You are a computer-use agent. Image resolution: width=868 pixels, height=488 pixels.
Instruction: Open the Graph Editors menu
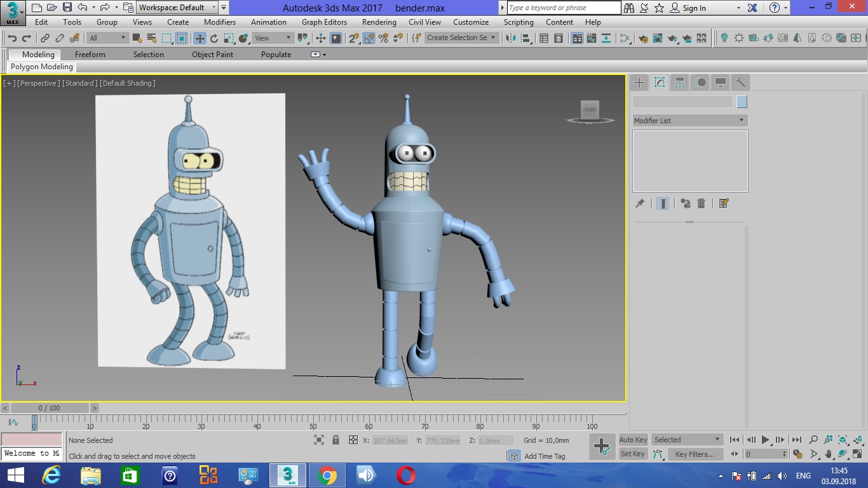pyautogui.click(x=325, y=22)
